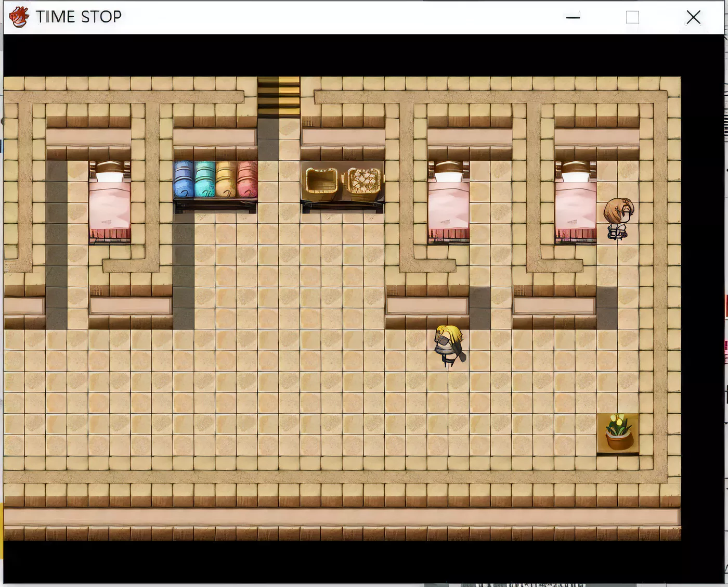Select the potted yellow tulip plant
728x587 pixels.
(618, 432)
